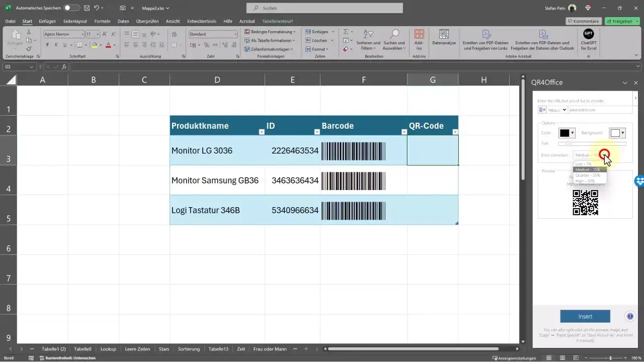This screenshot has width=644, height=362.
Task: Select "High - 30%" error correction option
Action: [584, 181]
